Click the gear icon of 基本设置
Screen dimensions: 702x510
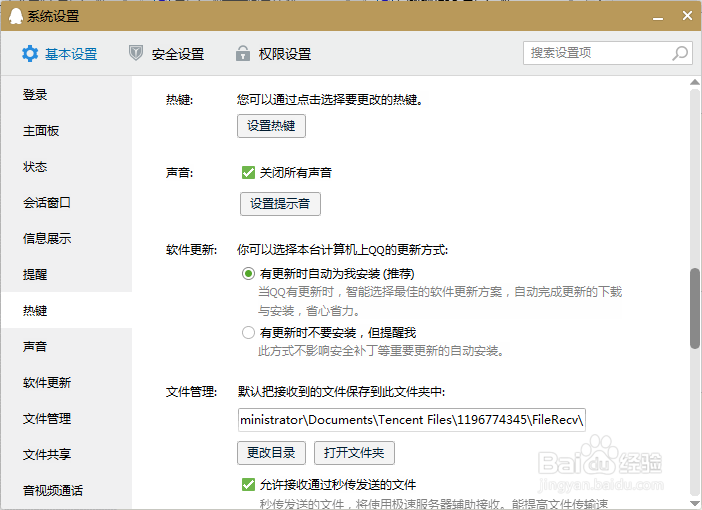tap(30, 54)
